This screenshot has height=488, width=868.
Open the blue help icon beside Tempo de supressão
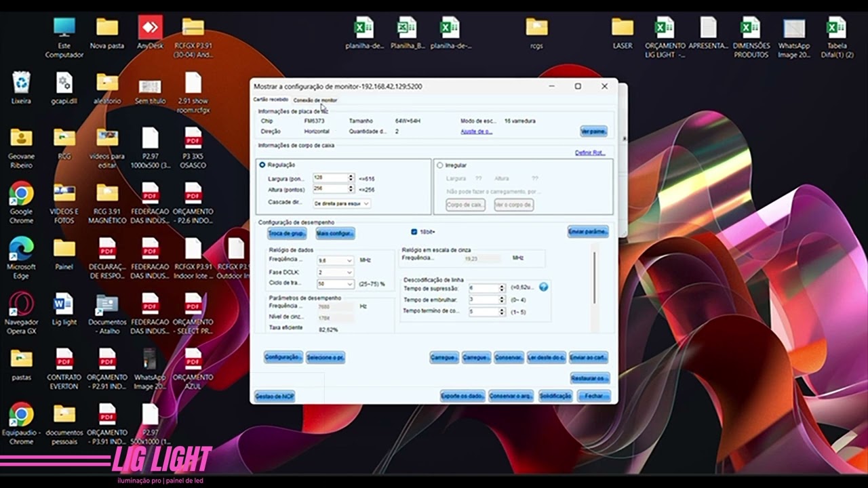[x=543, y=287]
